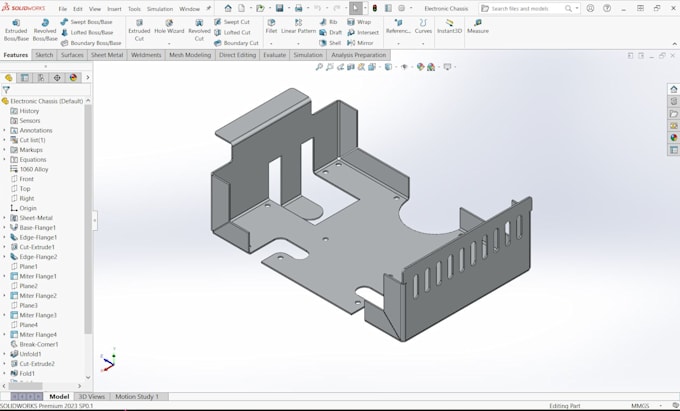This screenshot has height=411, width=680.
Task: Toggle the Instant3D tool
Action: pyautogui.click(x=449, y=27)
